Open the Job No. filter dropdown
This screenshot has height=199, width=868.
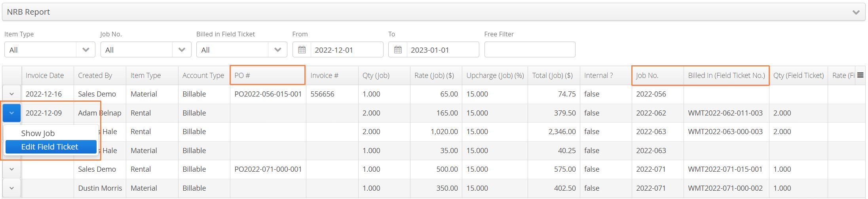click(146, 50)
